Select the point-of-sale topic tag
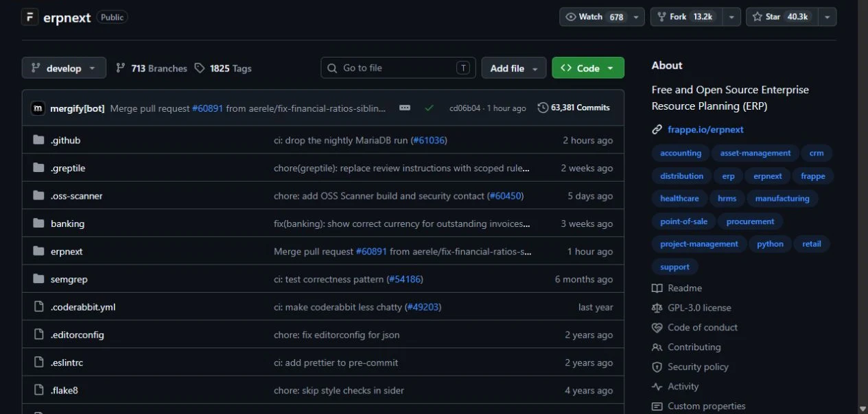This screenshot has height=414, width=868. (683, 221)
